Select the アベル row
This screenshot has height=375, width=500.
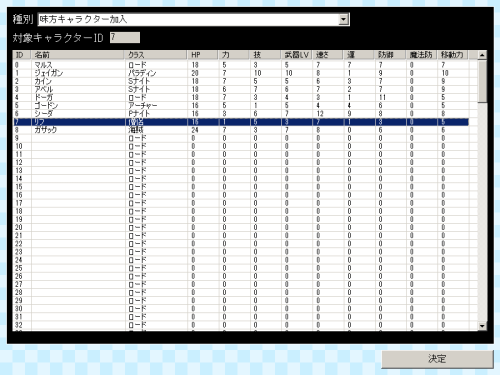(x=241, y=89)
